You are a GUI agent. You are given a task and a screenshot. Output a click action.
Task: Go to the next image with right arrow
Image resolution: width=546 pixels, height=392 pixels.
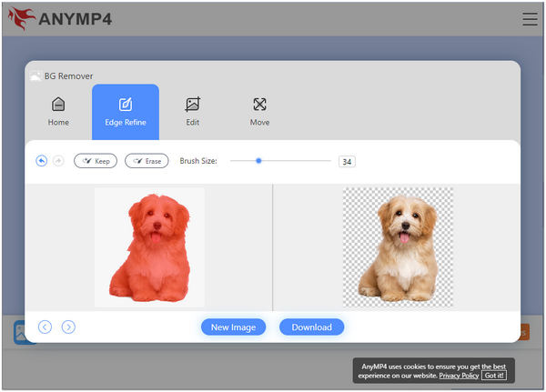(68, 327)
